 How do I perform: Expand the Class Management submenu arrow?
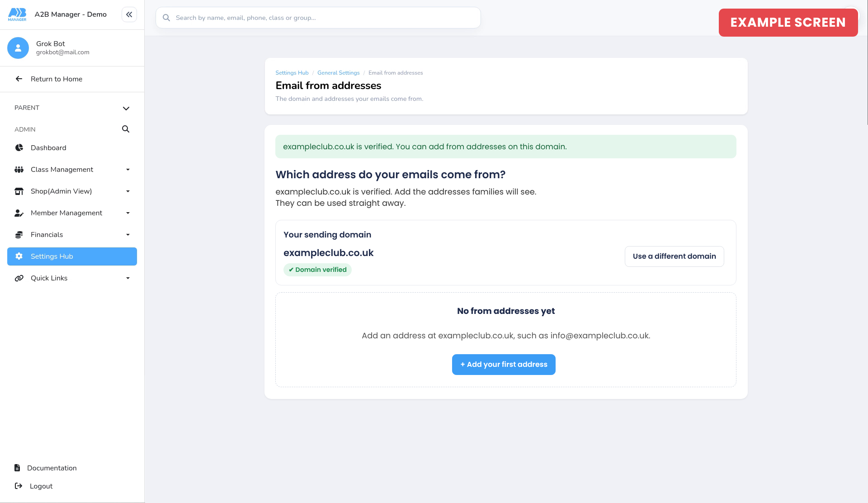pos(128,170)
